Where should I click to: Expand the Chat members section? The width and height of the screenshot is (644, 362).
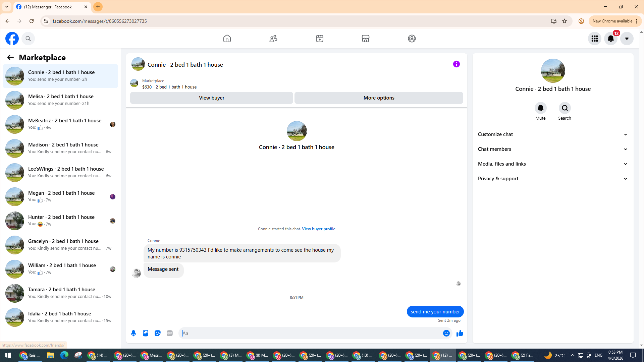(x=552, y=149)
